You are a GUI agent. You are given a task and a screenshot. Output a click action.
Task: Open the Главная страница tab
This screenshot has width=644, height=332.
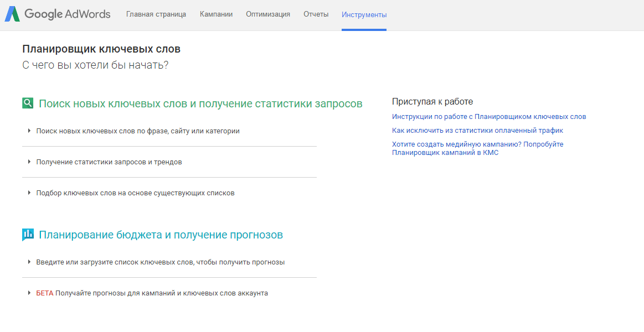[x=156, y=14]
